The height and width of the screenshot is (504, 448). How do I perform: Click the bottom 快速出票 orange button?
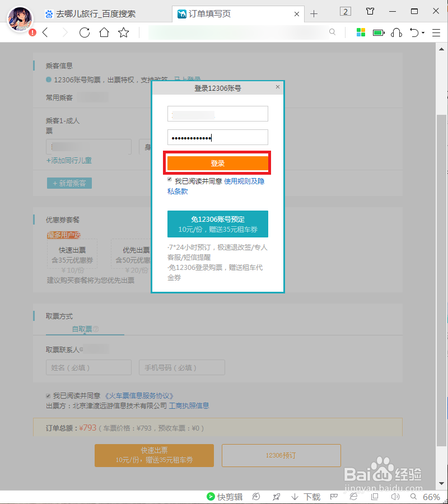coord(154,455)
